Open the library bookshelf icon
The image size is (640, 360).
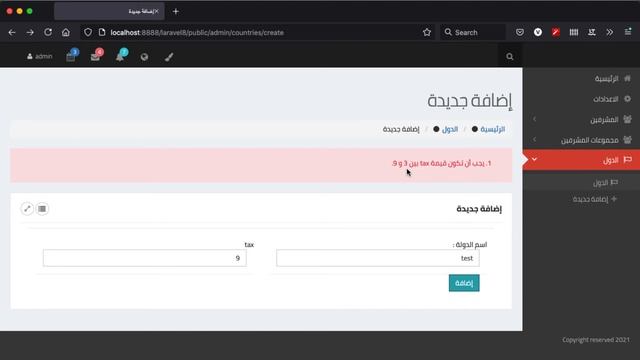tap(573, 32)
